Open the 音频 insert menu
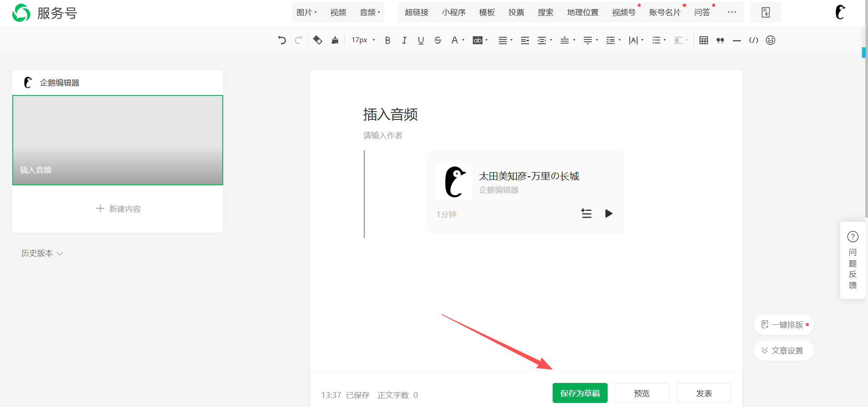 click(x=369, y=13)
